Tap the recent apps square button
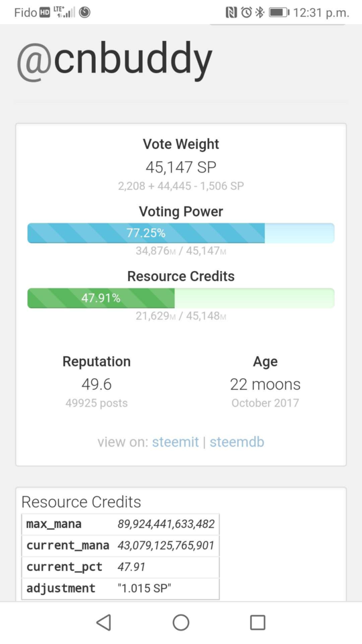Screen dimensions: 362x644 [257, 623]
